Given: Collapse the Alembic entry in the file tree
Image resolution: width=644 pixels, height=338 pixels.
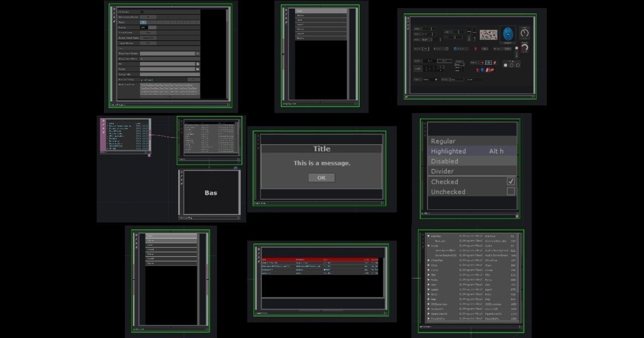Looking at the screenshot, I should click(x=428, y=236).
